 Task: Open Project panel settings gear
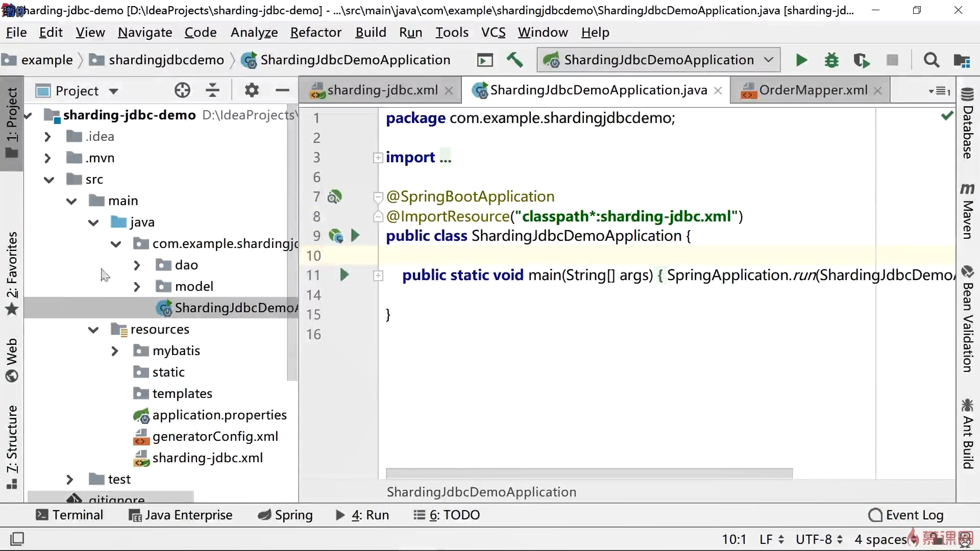pos(251,91)
